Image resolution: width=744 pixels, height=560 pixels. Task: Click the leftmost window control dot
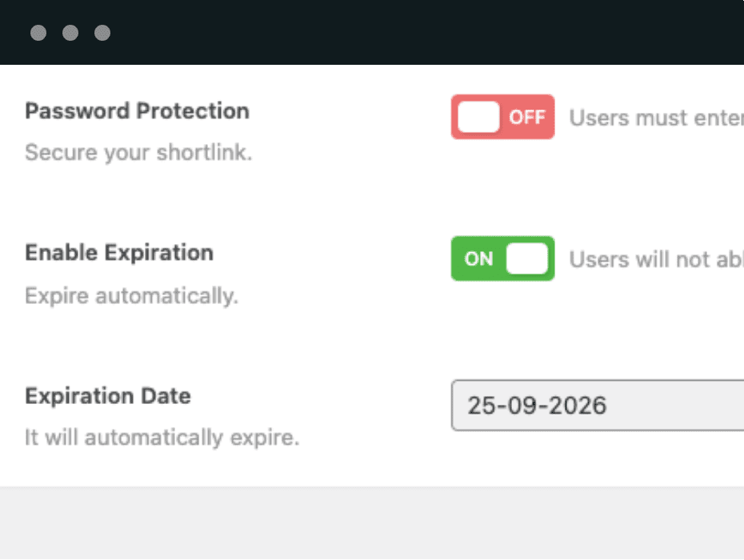(38, 33)
